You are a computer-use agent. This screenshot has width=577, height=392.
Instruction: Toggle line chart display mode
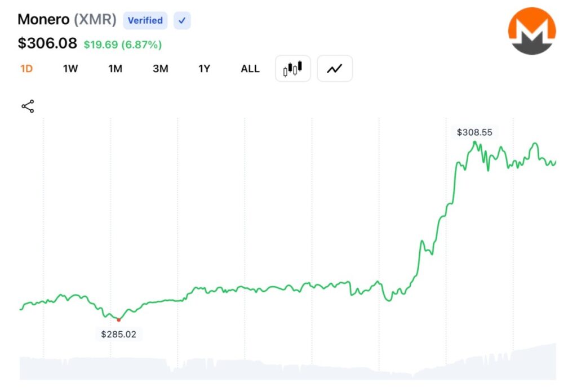pos(335,68)
